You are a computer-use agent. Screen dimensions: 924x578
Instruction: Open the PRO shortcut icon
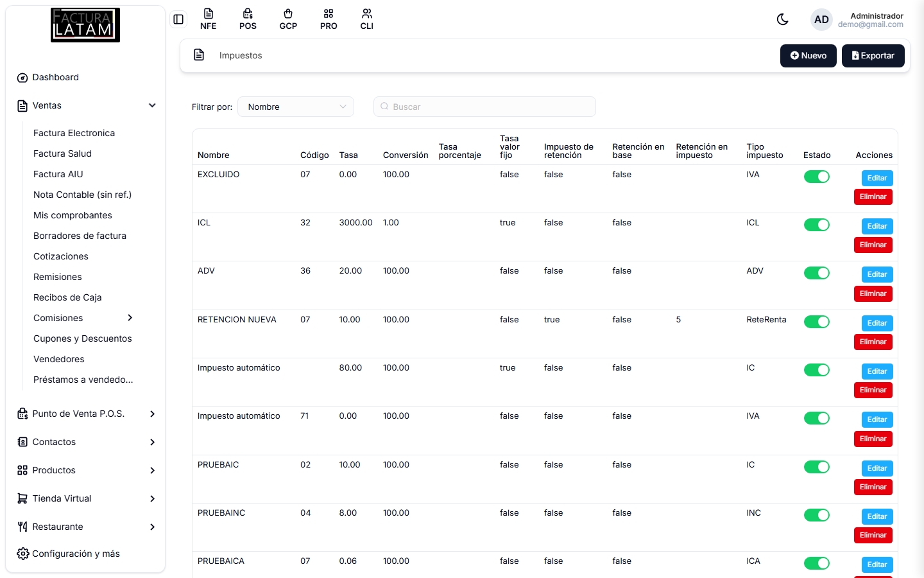[329, 19]
